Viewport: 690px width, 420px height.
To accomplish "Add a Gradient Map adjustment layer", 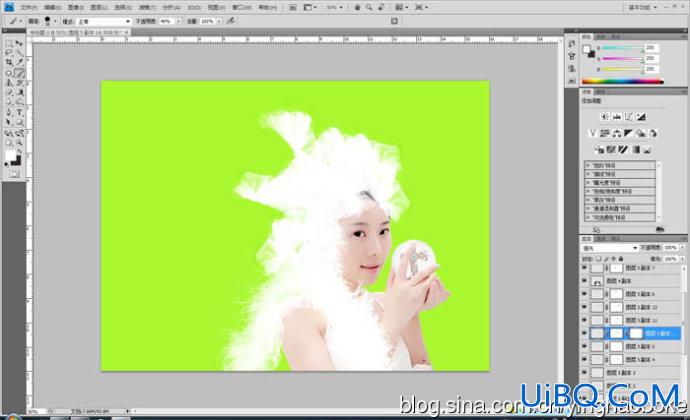I will click(635, 150).
